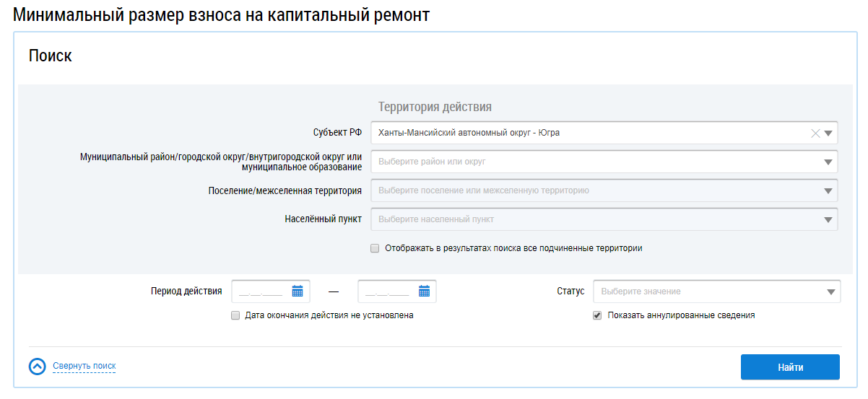Open the start date calendar picker
Image resolution: width=868 pixels, height=399 pixels.
[298, 291]
